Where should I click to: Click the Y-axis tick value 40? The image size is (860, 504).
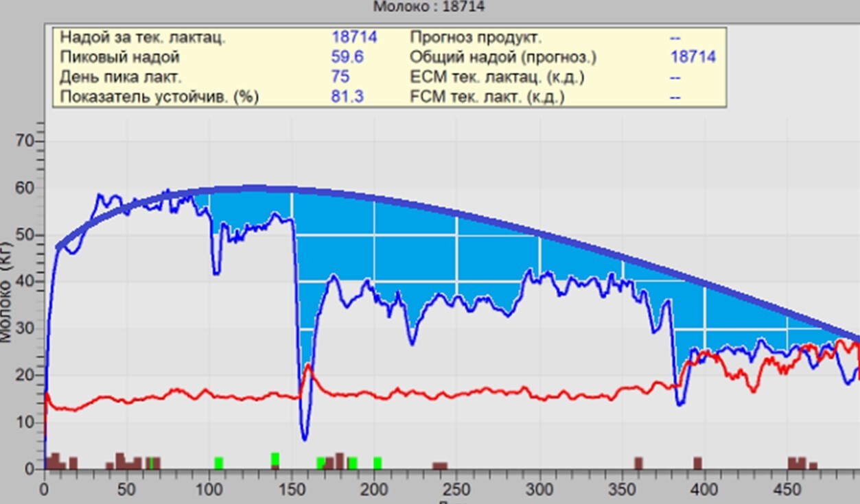tap(24, 282)
